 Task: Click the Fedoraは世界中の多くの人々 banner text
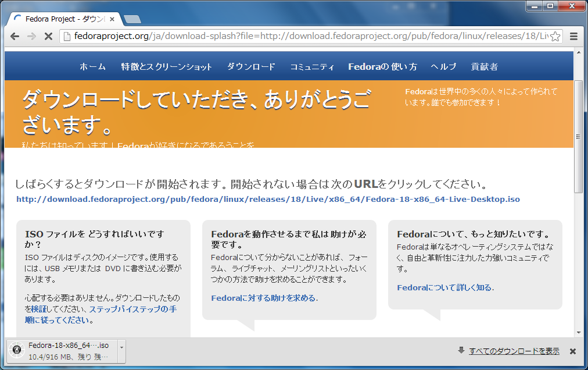click(x=481, y=97)
